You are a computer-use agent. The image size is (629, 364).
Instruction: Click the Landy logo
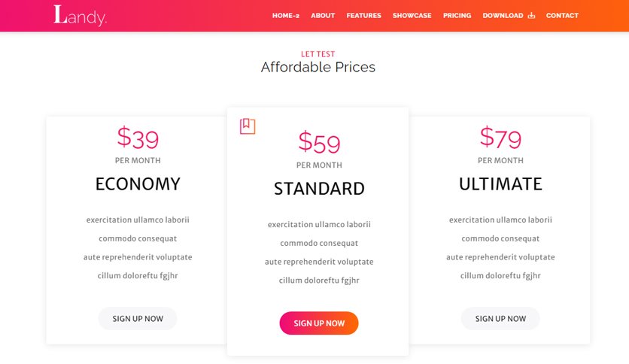[81, 16]
